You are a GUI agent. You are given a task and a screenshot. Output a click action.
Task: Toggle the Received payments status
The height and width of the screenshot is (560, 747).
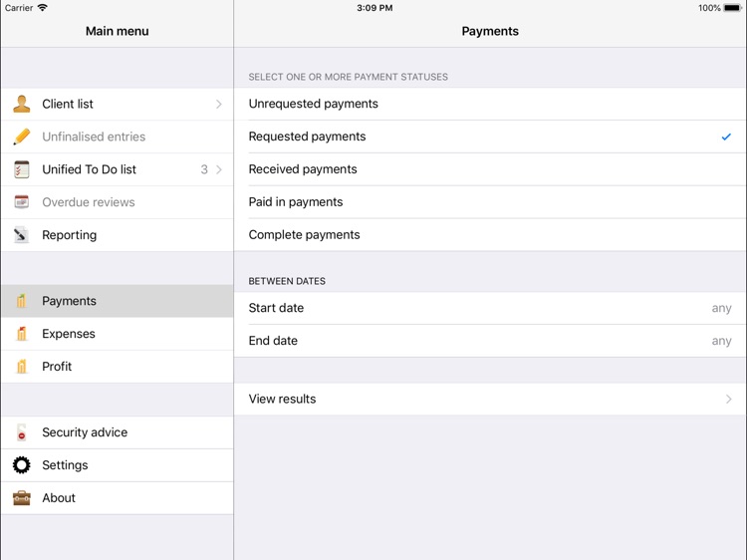point(490,169)
